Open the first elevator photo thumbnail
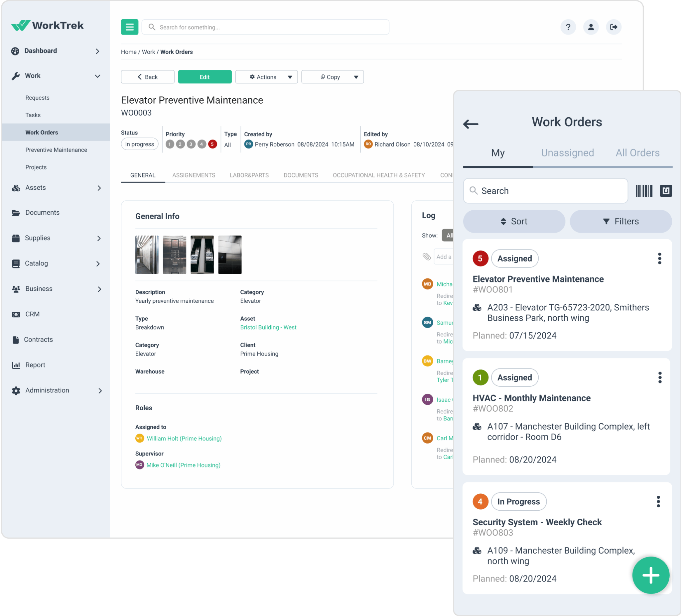Viewport: 681px width, 616px height. pos(147,255)
